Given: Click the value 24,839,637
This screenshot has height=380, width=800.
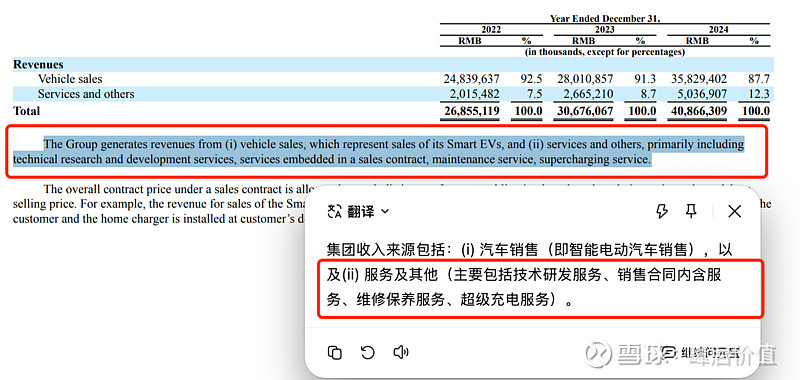Looking at the screenshot, I should point(472,79).
